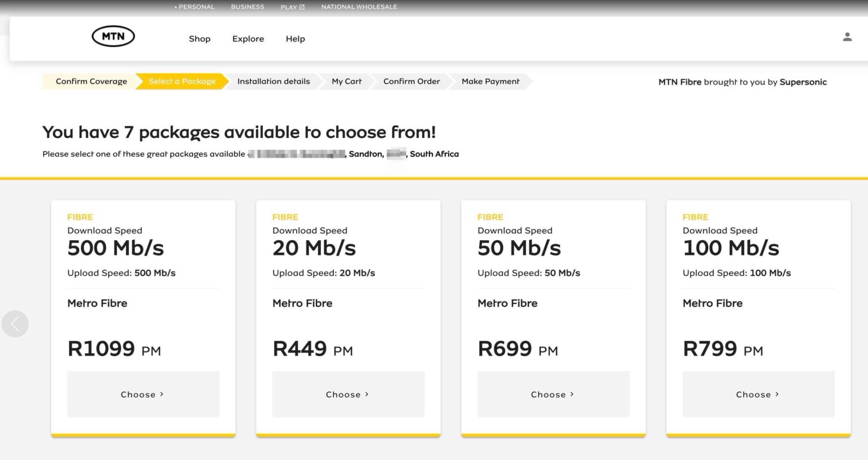Screen dimensions: 868x460
Task: Click the chevron inside the R699 Choose button
Action: tap(571, 394)
